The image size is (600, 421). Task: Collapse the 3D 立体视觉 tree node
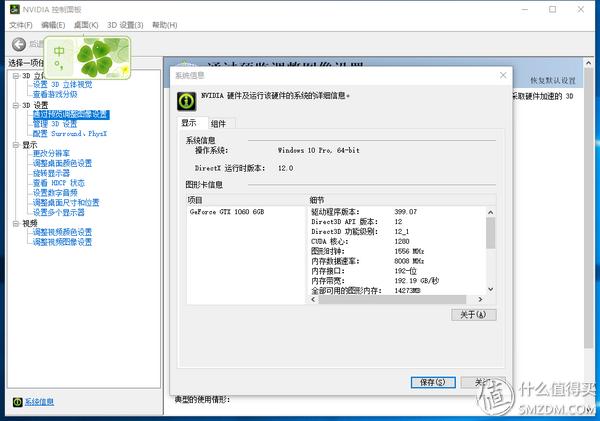(x=16, y=76)
